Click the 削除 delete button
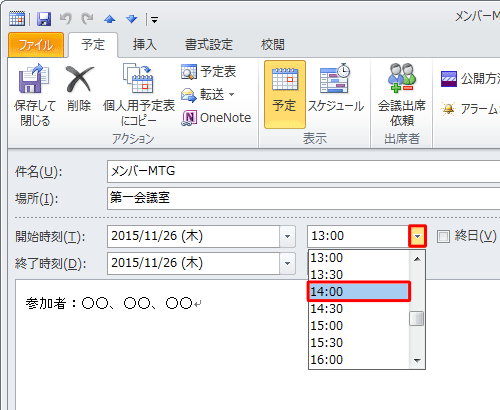The image size is (500, 410). click(x=79, y=88)
